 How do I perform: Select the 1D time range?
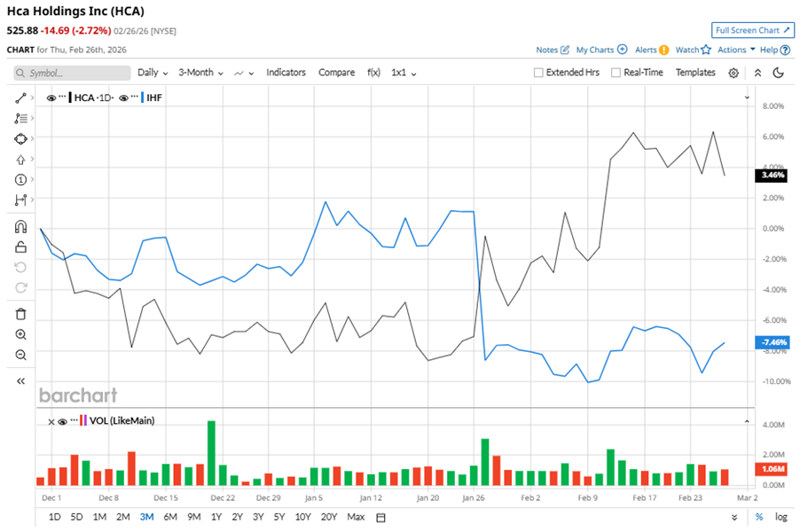[x=55, y=517]
